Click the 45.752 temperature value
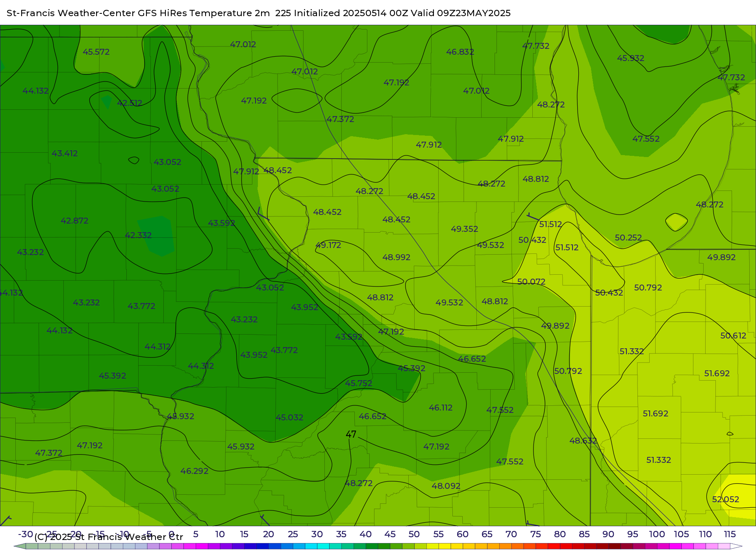 tap(358, 383)
